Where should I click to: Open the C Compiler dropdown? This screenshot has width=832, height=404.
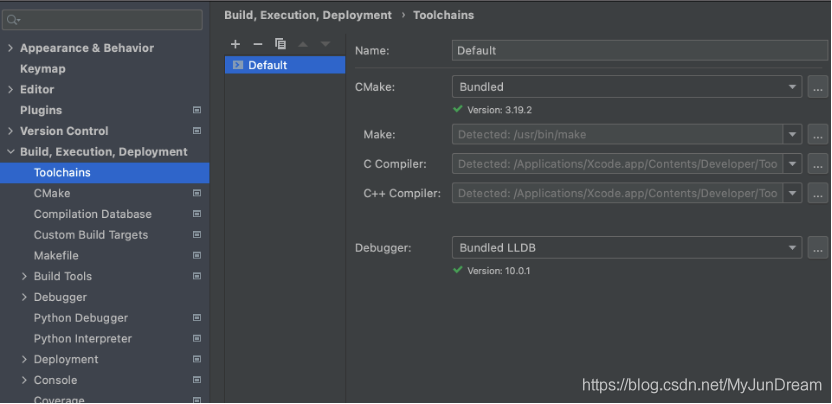pyautogui.click(x=793, y=164)
